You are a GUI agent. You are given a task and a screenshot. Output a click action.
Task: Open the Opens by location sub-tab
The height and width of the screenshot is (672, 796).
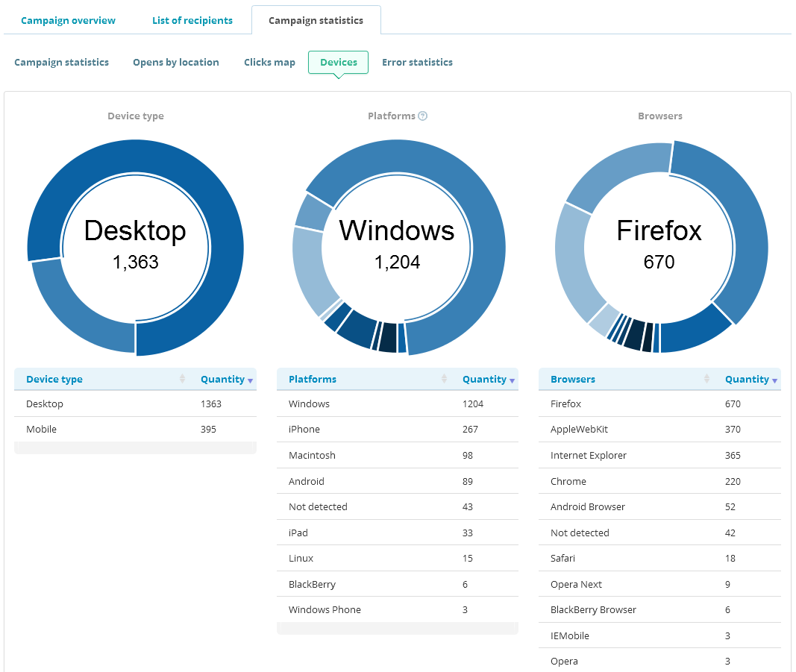point(176,63)
